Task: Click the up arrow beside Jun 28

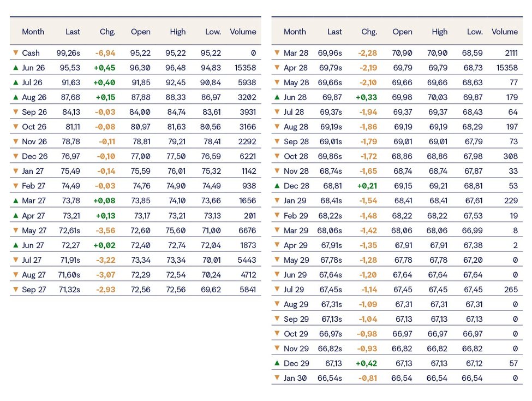Action: click(277, 97)
